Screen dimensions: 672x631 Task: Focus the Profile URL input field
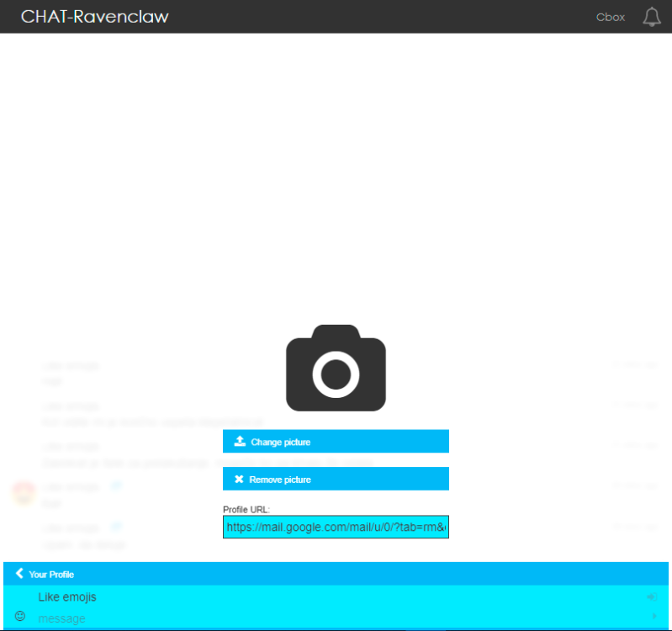pyautogui.click(x=336, y=527)
